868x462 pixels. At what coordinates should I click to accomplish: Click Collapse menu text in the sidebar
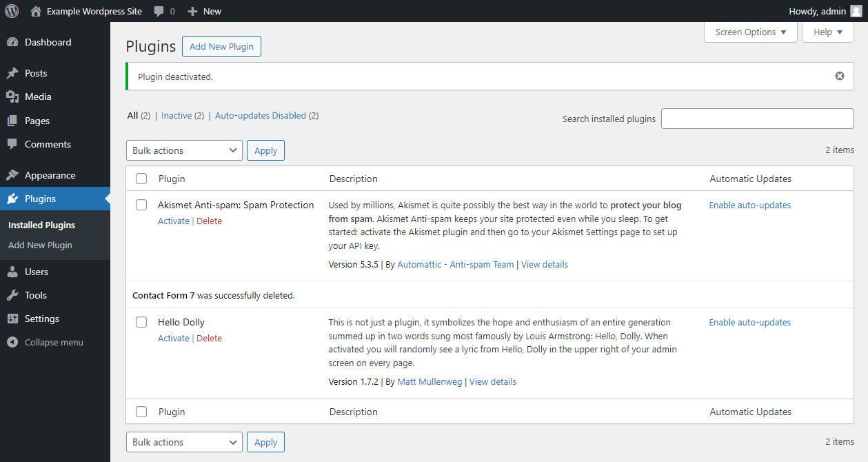point(54,342)
